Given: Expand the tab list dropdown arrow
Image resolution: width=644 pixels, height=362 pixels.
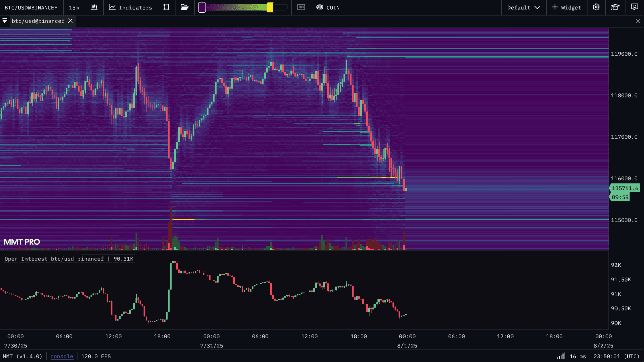Looking at the screenshot, I should tap(5, 21).
